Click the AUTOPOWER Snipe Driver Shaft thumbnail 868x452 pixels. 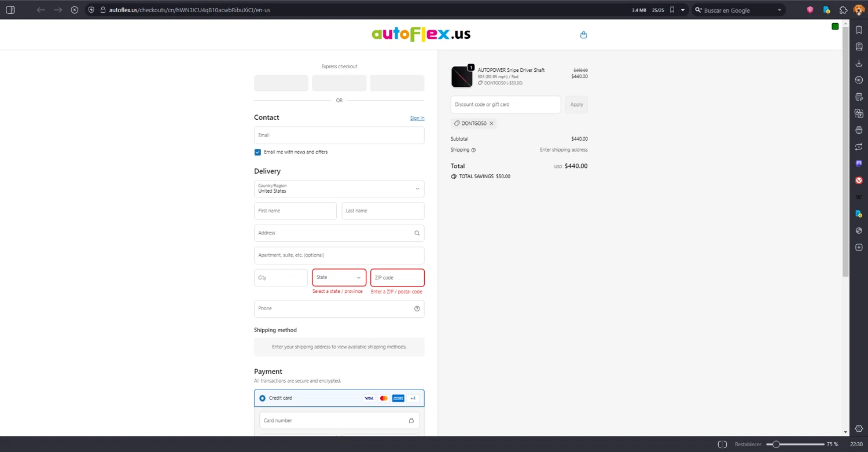(x=462, y=76)
